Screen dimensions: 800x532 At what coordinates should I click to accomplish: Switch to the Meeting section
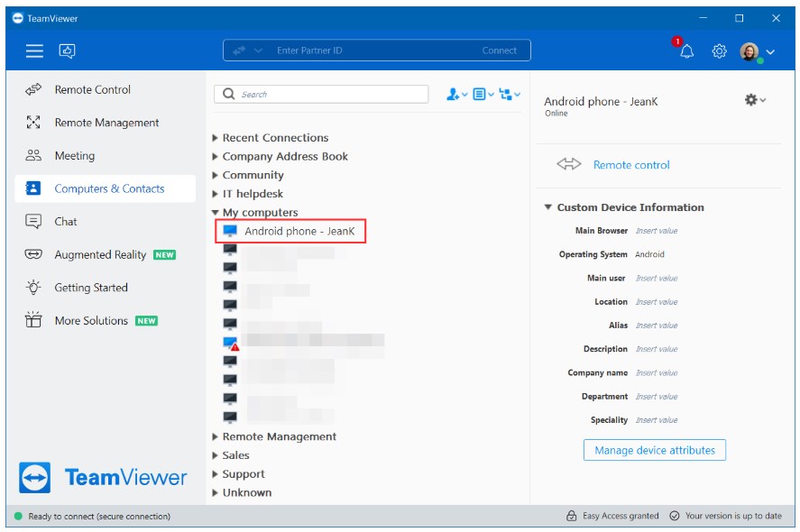tap(74, 156)
